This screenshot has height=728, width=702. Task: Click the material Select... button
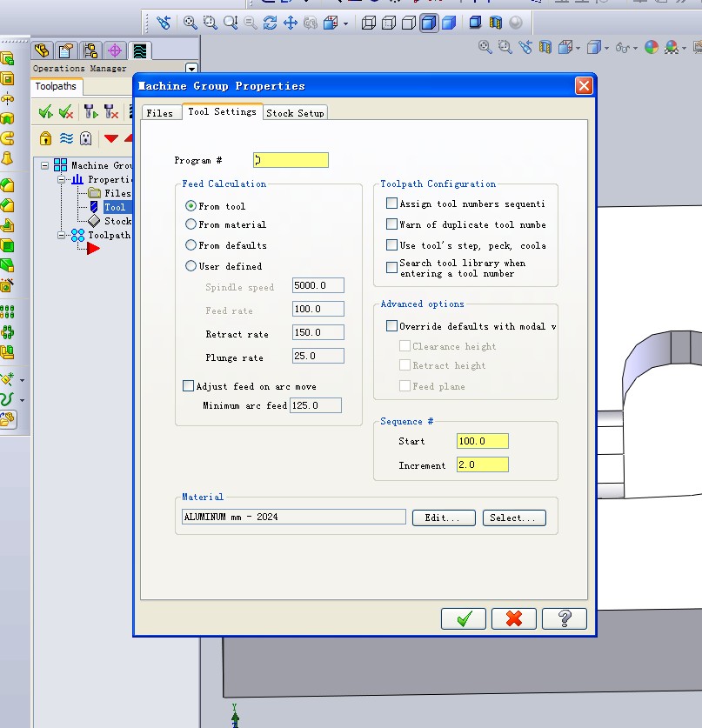[514, 518]
